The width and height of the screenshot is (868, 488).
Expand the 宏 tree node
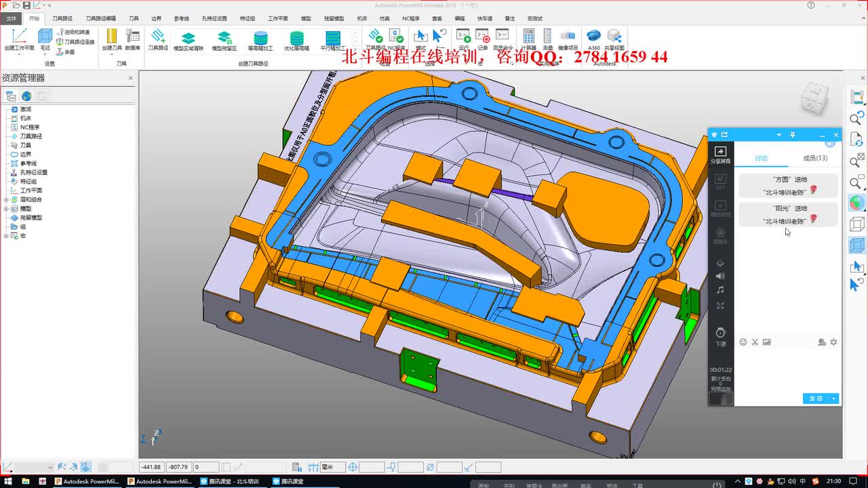coord(6,236)
